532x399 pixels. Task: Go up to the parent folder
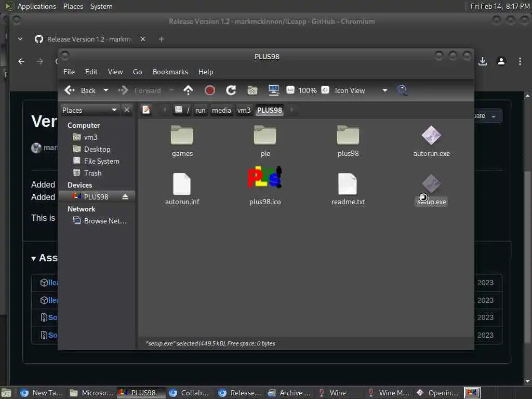tap(188, 90)
